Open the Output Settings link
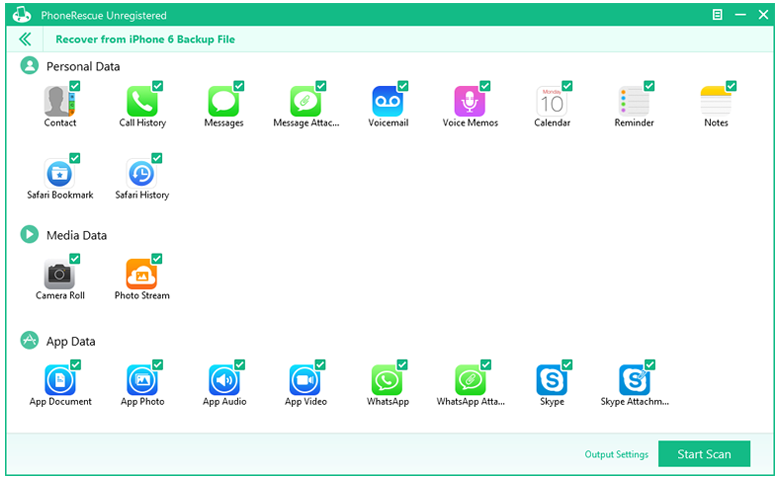The height and width of the screenshot is (479, 780). tap(616, 455)
